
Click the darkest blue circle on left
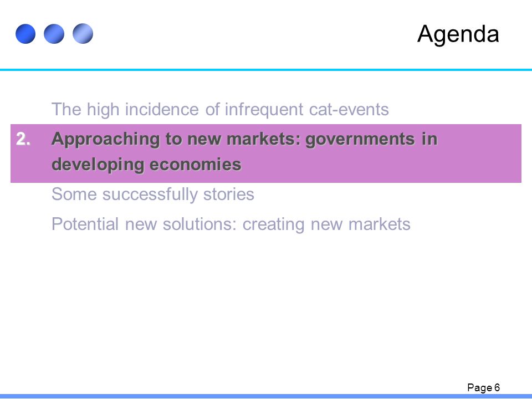coord(25,34)
